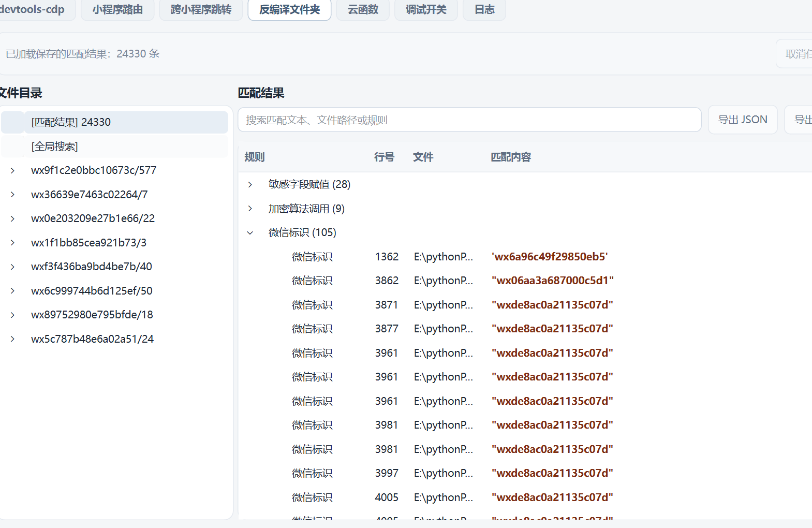Expand the wx1f1bb85cea921b73/3 folder chevron

[12, 243]
